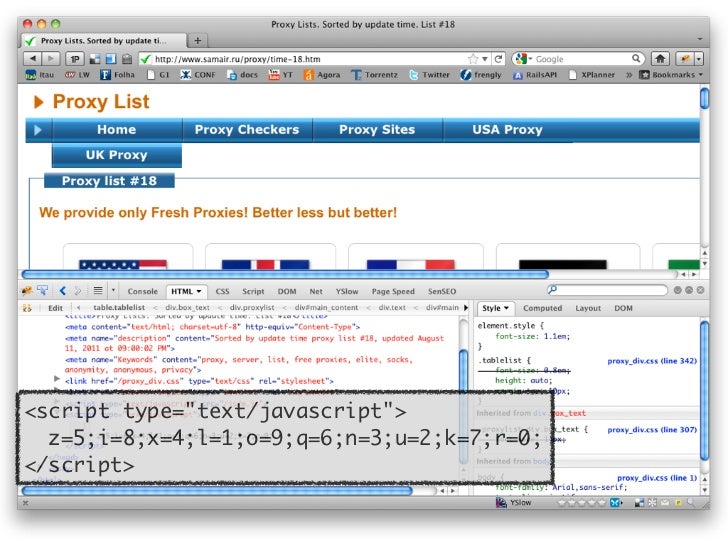Open the SenSEO tab
Viewport: 728px width, 546px height.
(442, 291)
